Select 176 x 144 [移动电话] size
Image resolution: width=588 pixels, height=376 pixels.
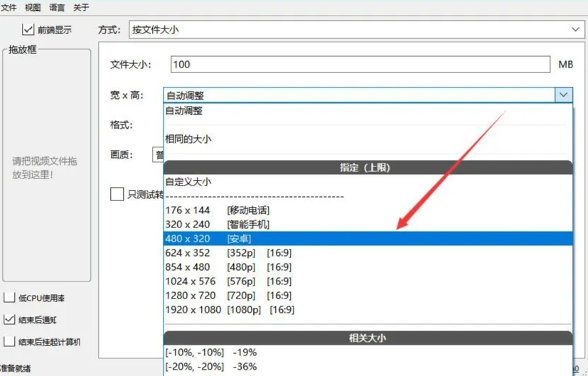(368, 210)
